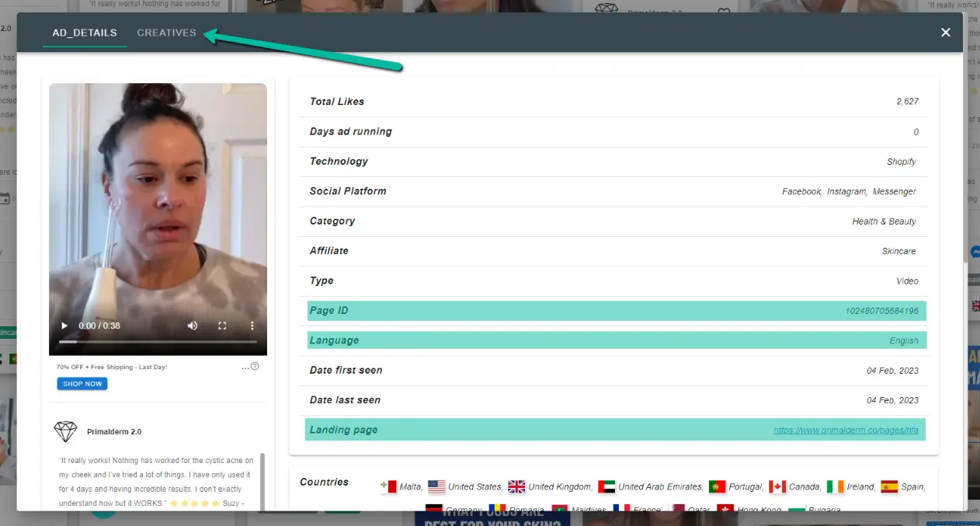Click the Date last seen value
The width and height of the screenshot is (980, 526).
tap(893, 400)
